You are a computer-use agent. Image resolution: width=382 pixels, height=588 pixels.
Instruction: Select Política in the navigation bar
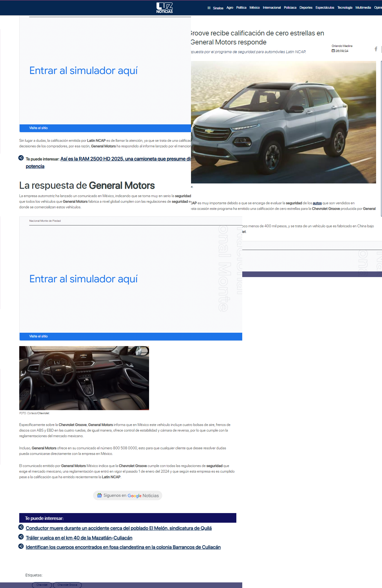241,8
